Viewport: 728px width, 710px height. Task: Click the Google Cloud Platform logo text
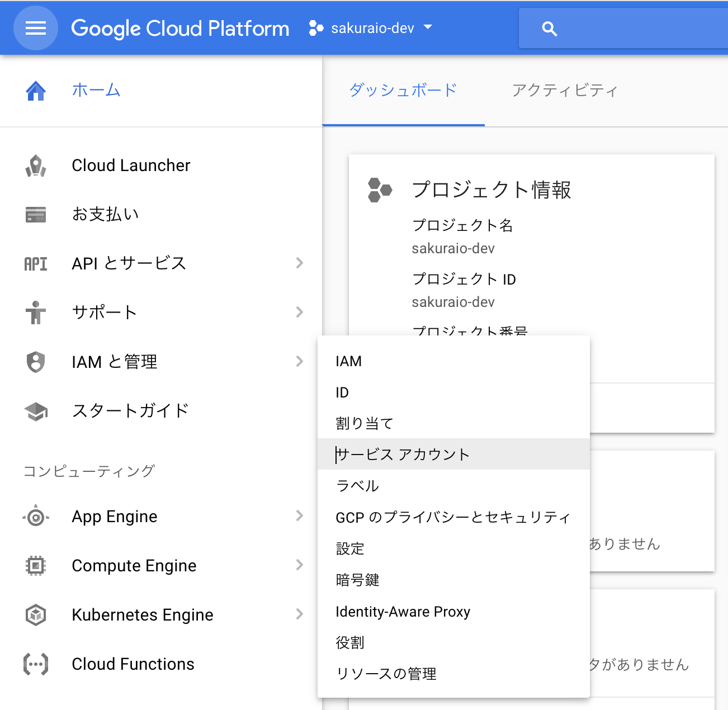180,29
